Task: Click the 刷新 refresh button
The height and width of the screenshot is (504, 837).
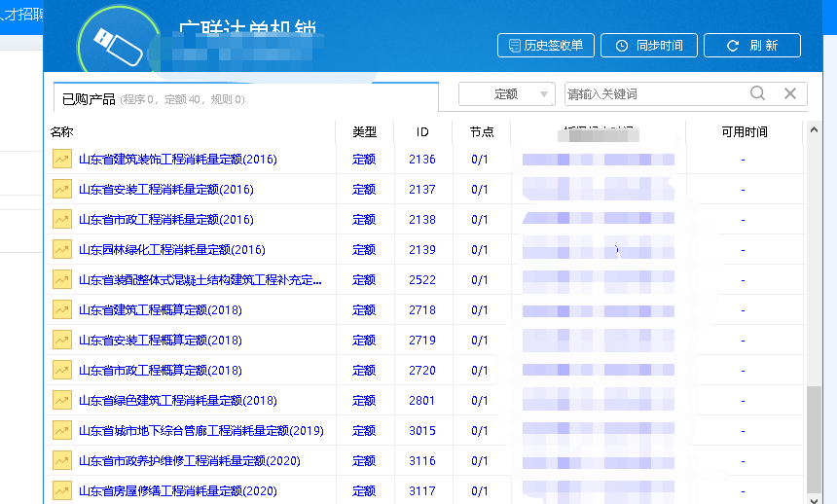Action: coord(752,46)
